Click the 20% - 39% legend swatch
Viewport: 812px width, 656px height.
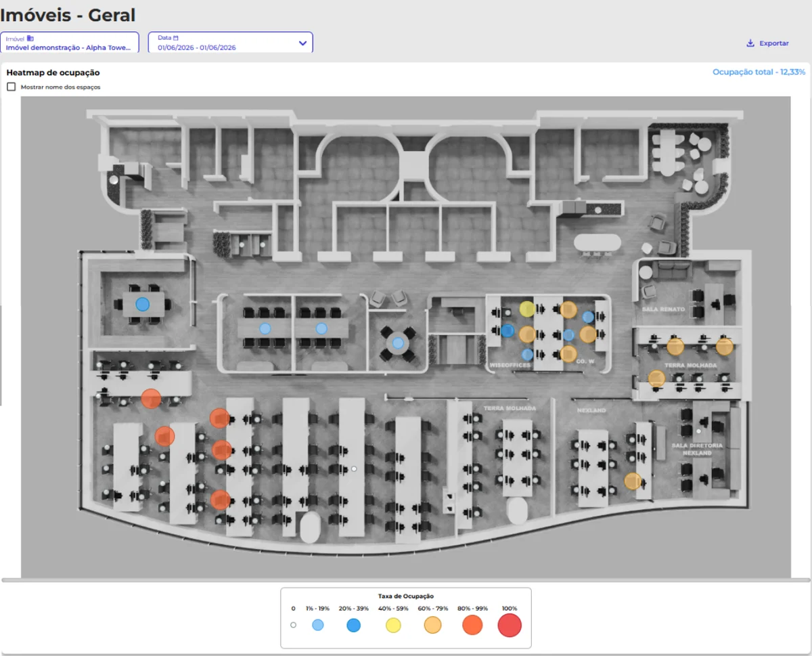[x=353, y=626]
